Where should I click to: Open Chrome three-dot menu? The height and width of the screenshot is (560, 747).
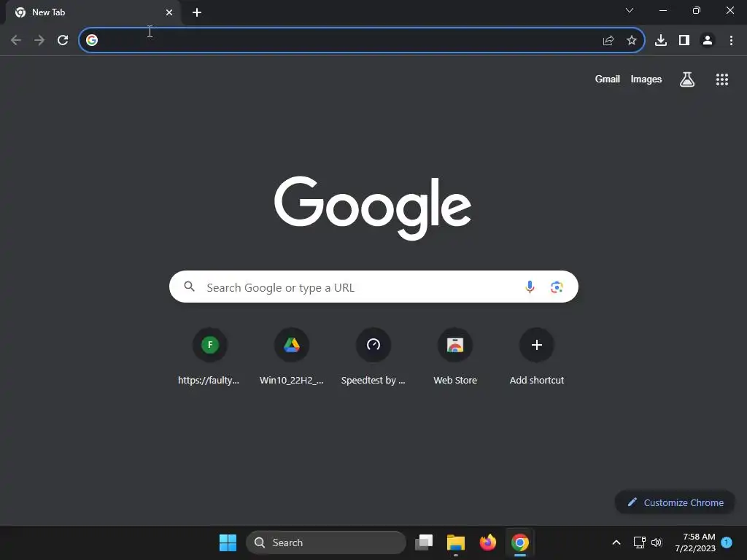(731, 41)
